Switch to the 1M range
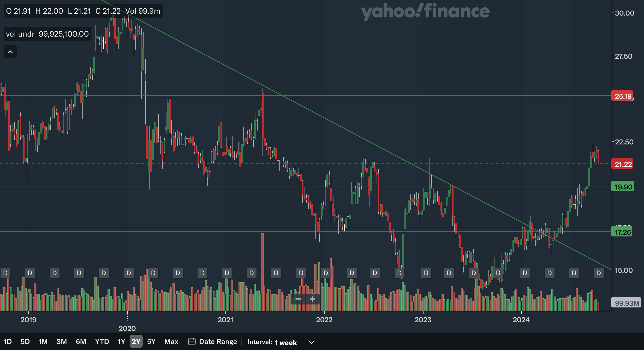This screenshot has height=350, width=644. click(43, 342)
